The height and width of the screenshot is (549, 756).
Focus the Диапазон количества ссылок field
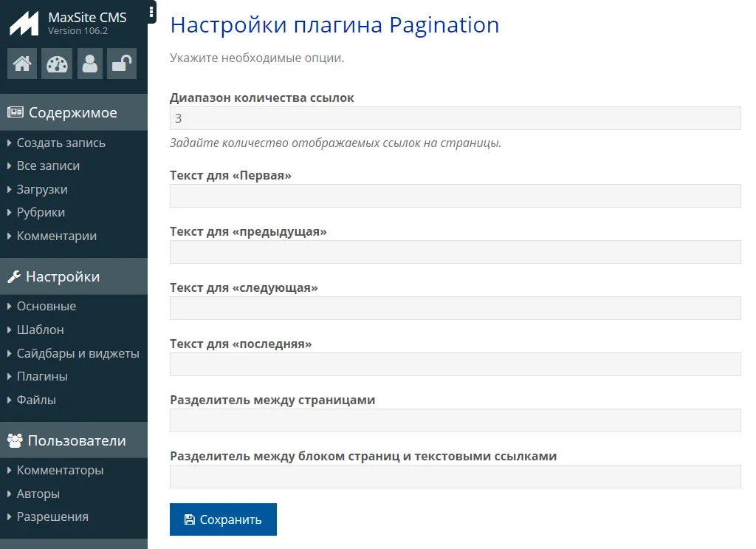click(455, 118)
